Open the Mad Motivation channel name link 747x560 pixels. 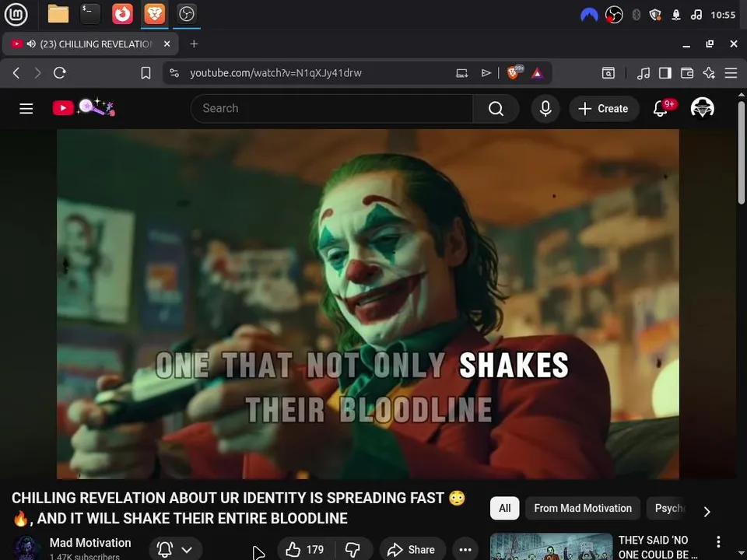tap(90, 543)
